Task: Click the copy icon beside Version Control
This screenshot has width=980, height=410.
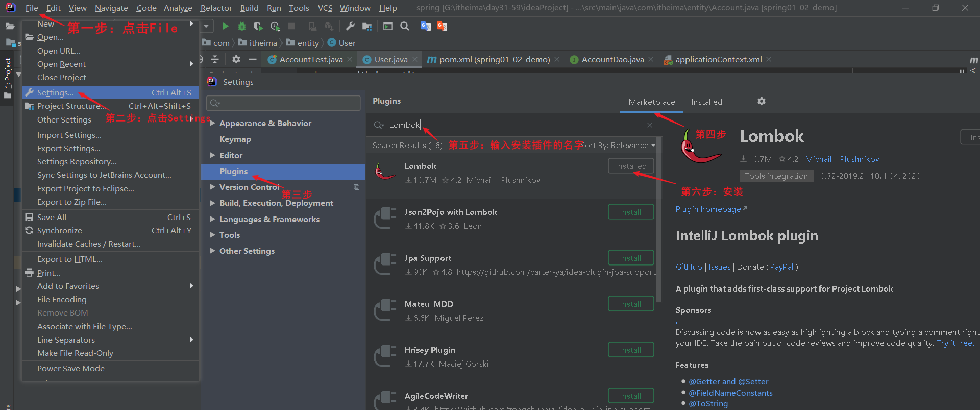Action: (x=356, y=187)
